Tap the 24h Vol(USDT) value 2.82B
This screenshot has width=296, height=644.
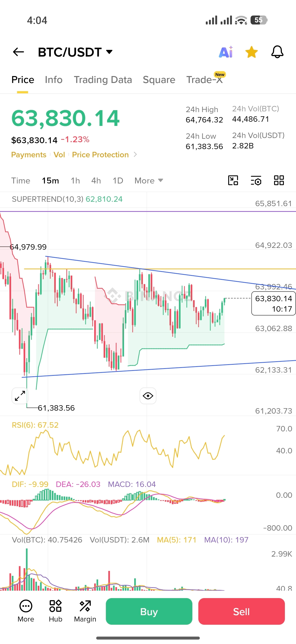click(x=243, y=146)
